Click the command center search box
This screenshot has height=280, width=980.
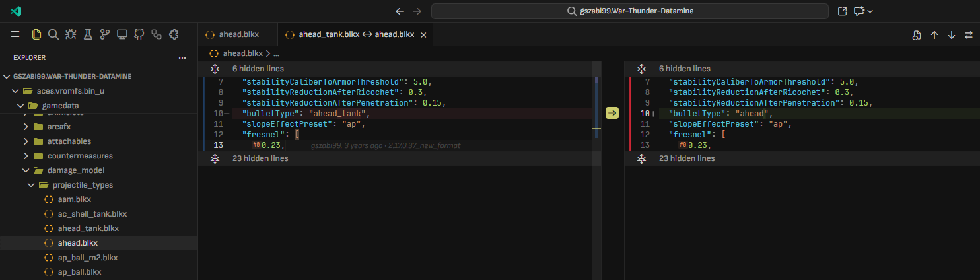click(x=630, y=11)
